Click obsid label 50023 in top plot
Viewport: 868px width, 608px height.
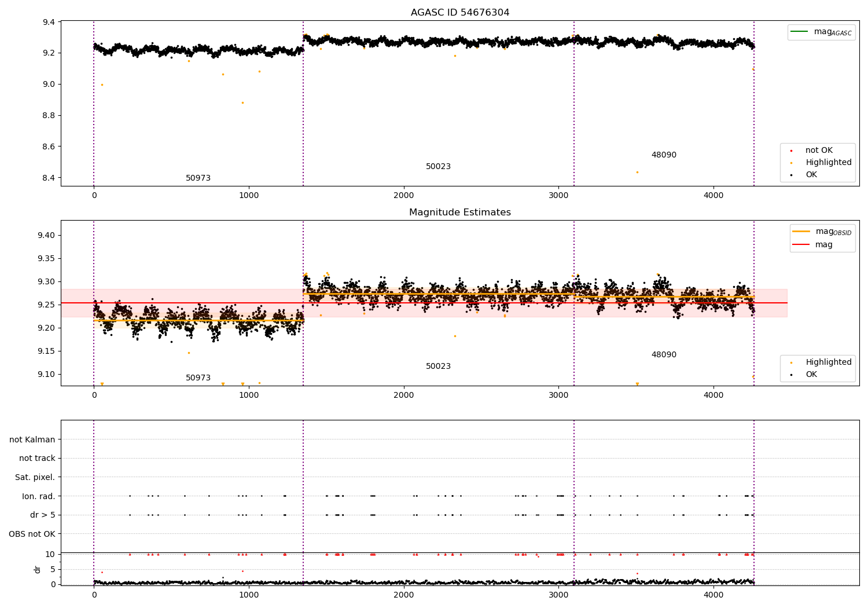438,167
